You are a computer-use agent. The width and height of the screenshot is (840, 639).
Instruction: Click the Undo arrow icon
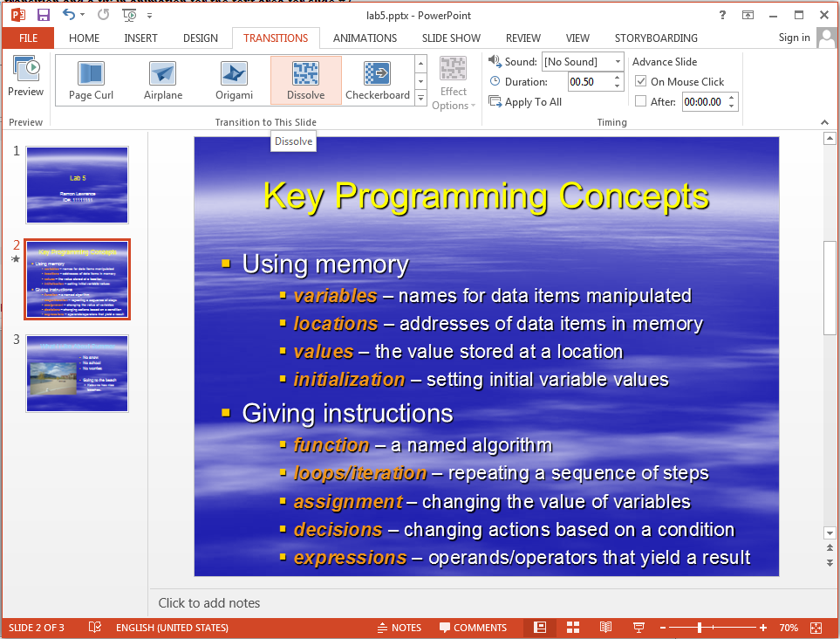[69, 15]
